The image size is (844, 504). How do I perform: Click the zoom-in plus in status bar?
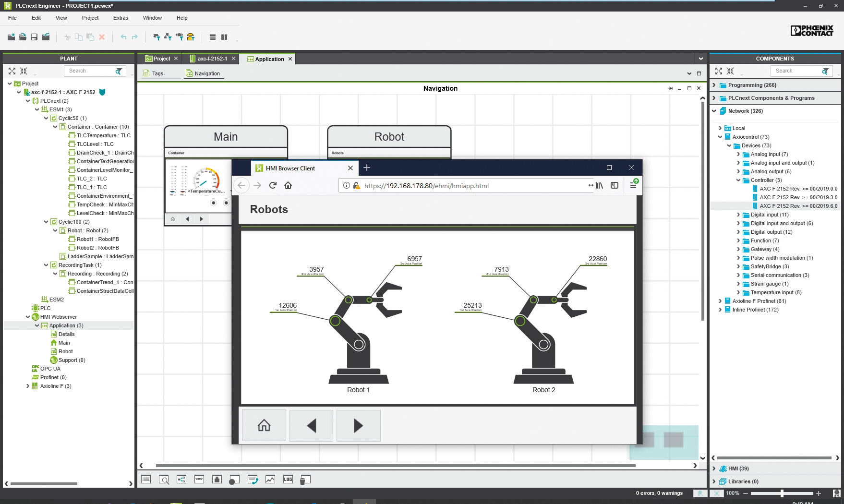[x=819, y=493]
